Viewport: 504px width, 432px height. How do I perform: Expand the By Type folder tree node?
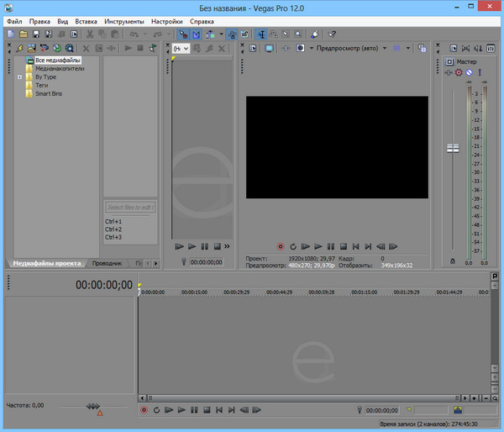pos(19,76)
